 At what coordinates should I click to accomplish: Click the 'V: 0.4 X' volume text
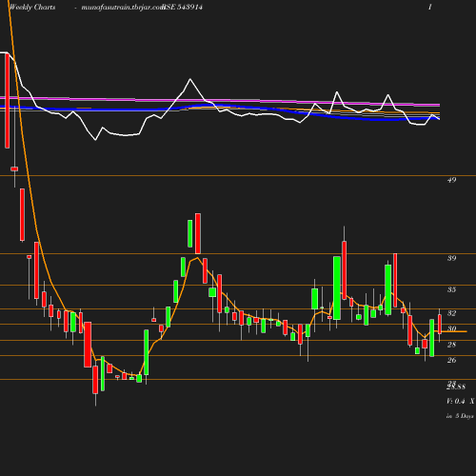point(461,401)
